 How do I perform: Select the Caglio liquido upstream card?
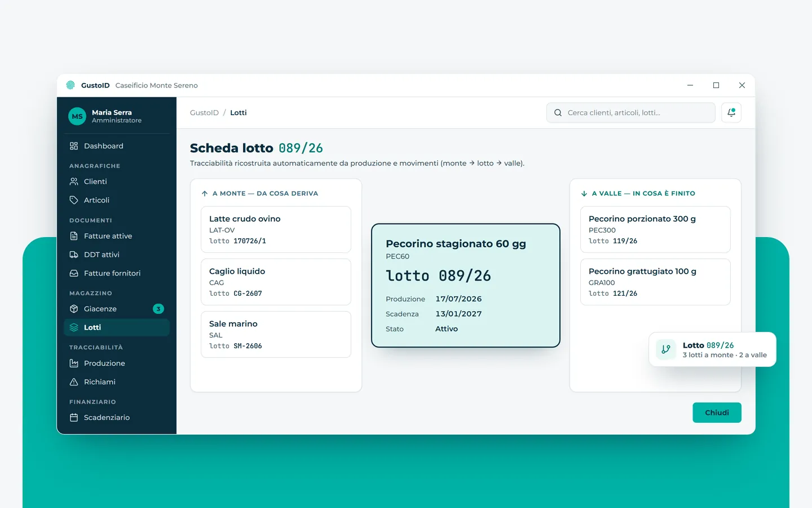tap(276, 282)
